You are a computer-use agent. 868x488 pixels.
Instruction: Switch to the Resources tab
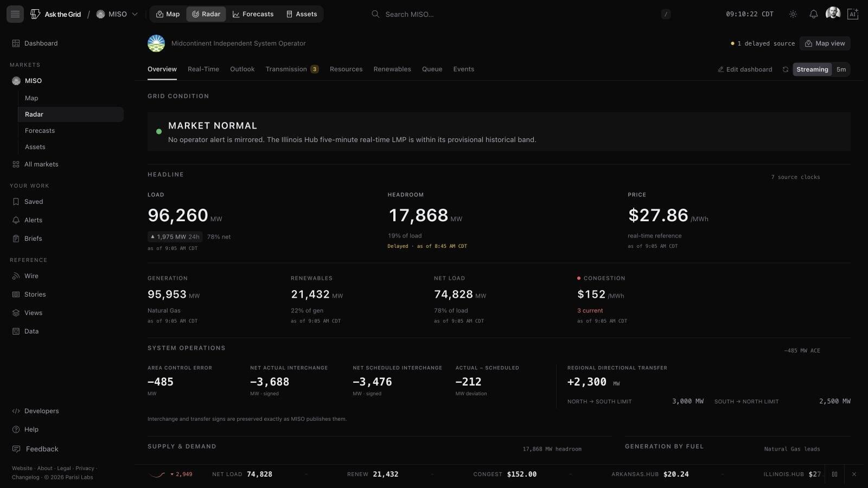click(346, 69)
